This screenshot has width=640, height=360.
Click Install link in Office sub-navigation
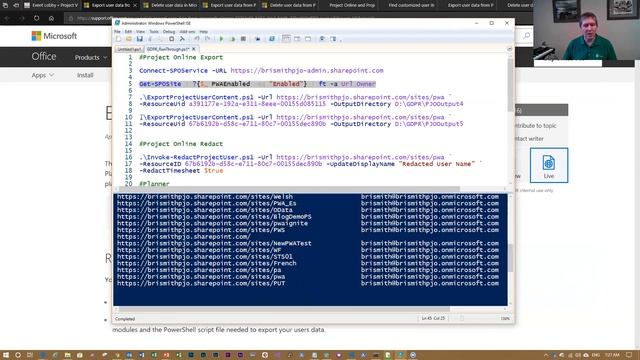(85, 75)
